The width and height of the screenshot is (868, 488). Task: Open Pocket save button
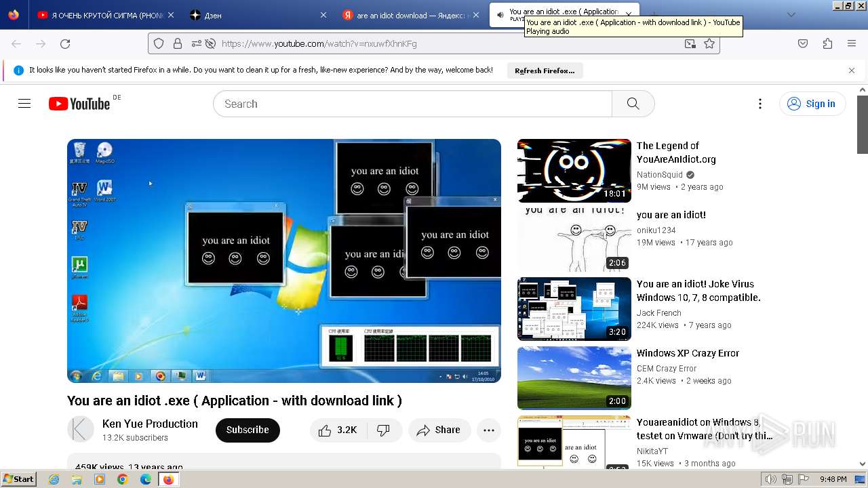coord(803,43)
